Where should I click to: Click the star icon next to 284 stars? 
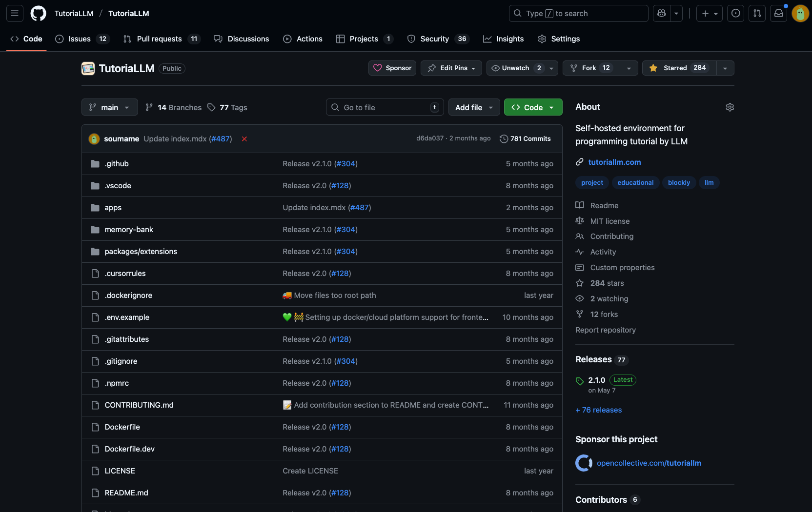(580, 283)
